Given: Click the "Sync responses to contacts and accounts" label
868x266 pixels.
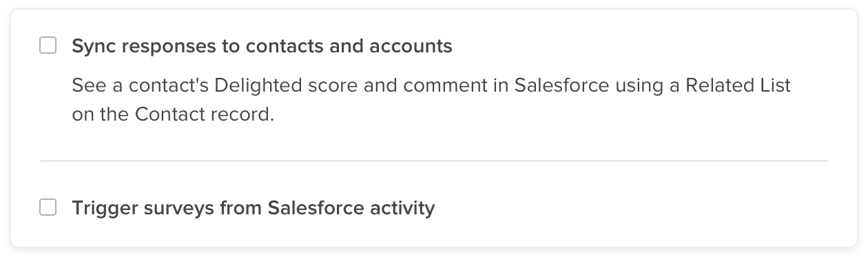Looking at the screenshot, I should click(x=262, y=46).
